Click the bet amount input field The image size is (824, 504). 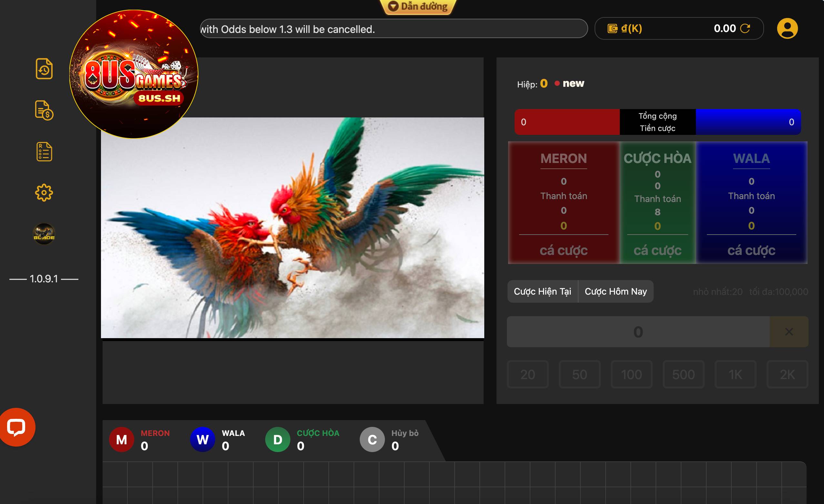[x=638, y=332]
